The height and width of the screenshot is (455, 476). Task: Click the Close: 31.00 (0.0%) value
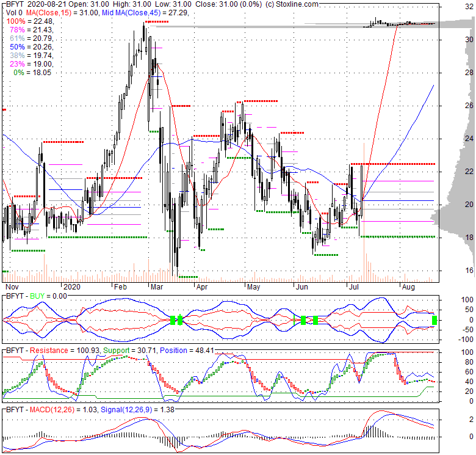click(x=229, y=4)
